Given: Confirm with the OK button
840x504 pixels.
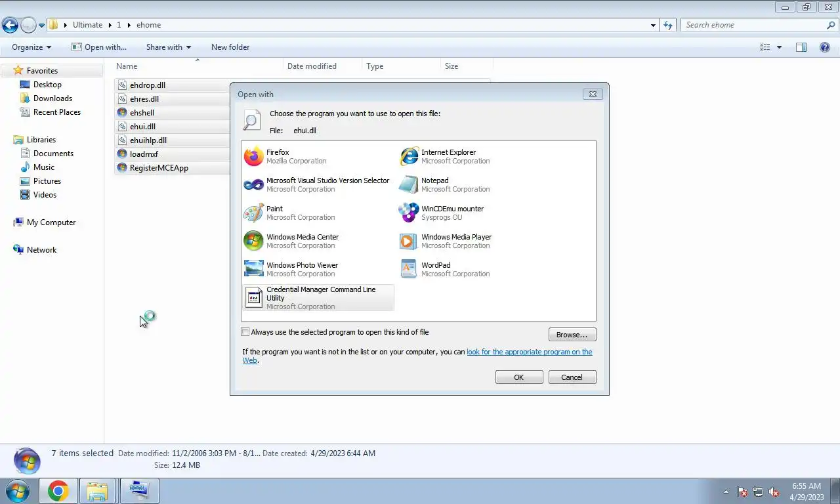Looking at the screenshot, I should point(519,377).
